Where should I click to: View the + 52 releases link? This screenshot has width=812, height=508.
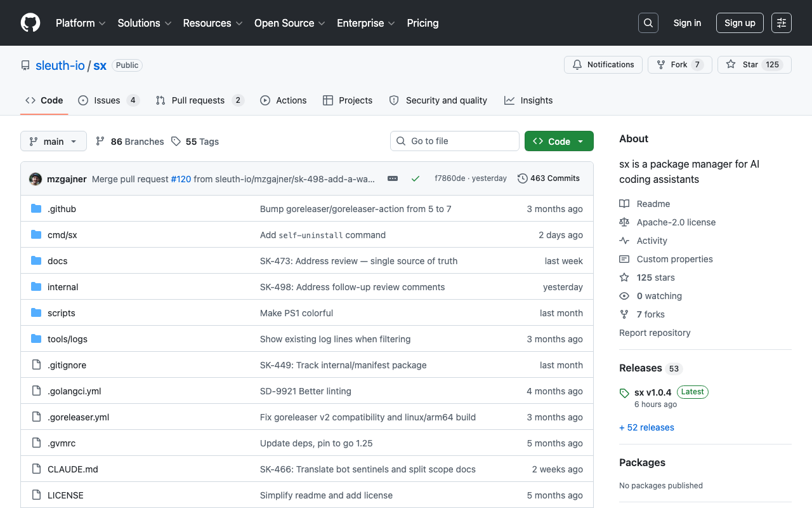coord(646,427)
